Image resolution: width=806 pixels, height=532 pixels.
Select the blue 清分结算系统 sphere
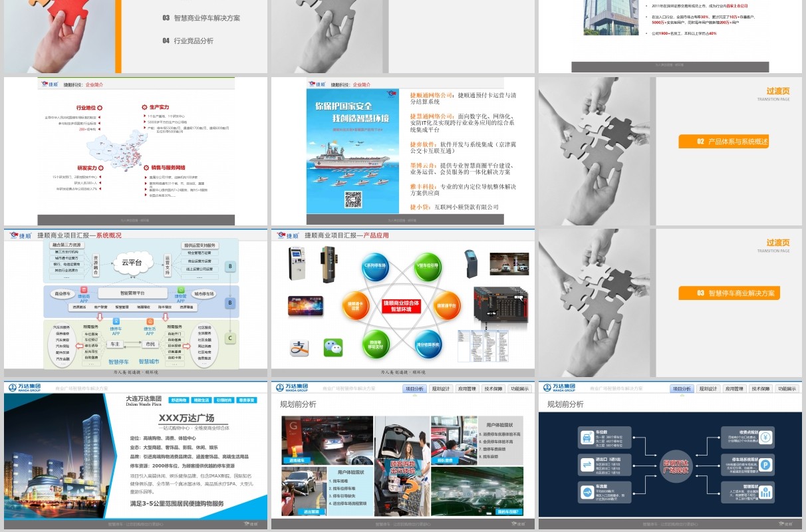click(428, 344)
